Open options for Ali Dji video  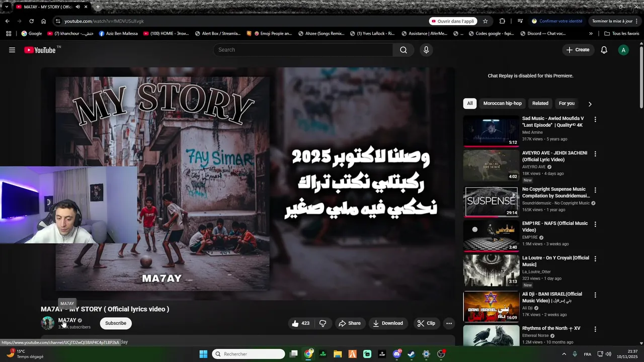pos(595,295)
